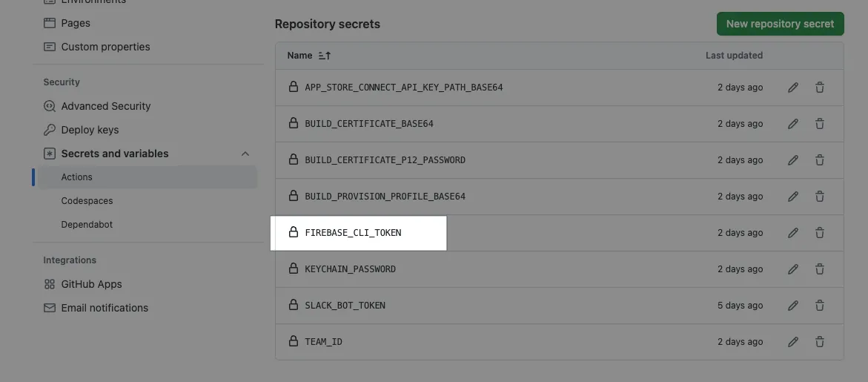Click the FIREBASE_CLI_TOKEN secret row

pos(353,233)
